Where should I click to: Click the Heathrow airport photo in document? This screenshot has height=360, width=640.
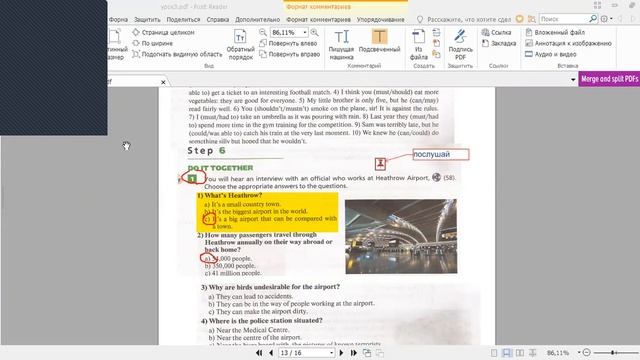coord(401,236)
